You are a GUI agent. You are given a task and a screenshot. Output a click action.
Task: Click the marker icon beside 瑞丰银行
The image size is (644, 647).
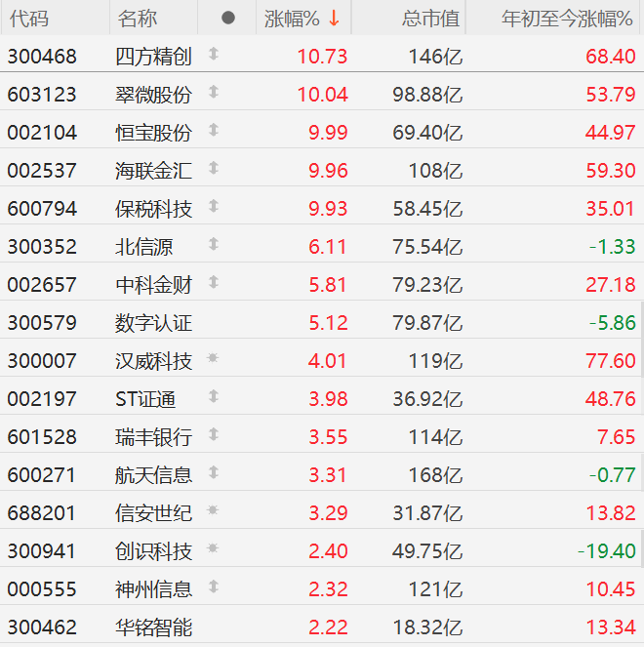pyautogui.click(x=214, y=434)
